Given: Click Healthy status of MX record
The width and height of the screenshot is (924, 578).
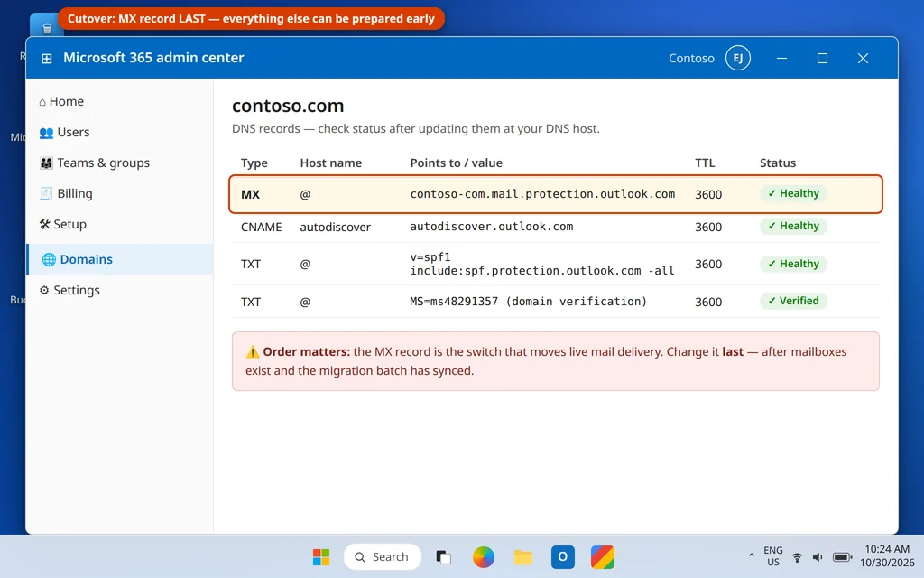Looking at the screenshot, I should coord(793,193).
